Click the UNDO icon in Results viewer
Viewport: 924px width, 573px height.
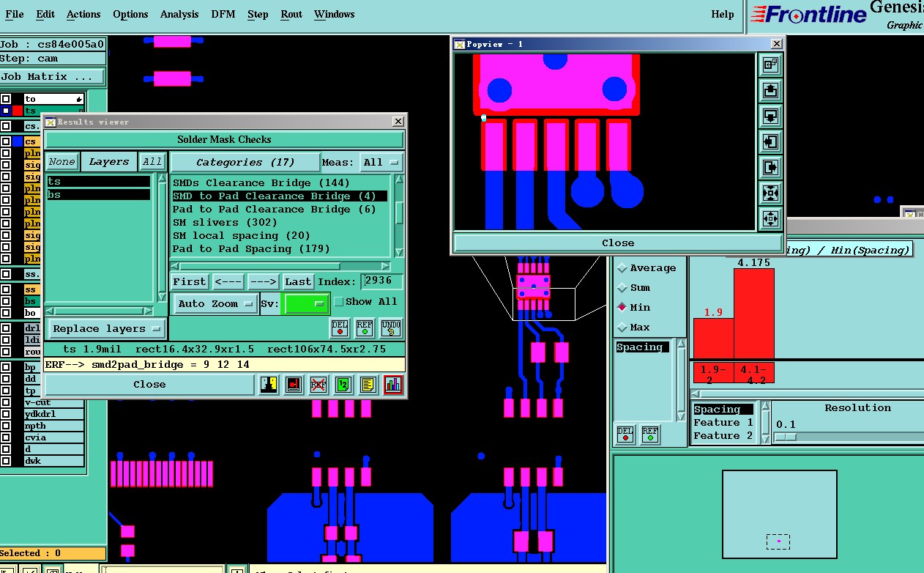pyautogui.click(x=391, y=327)
